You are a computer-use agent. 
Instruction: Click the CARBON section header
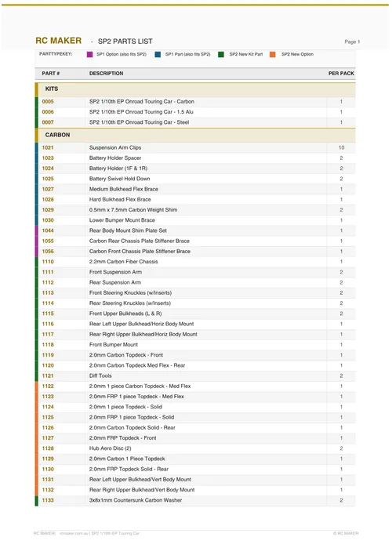coord(195,135)
